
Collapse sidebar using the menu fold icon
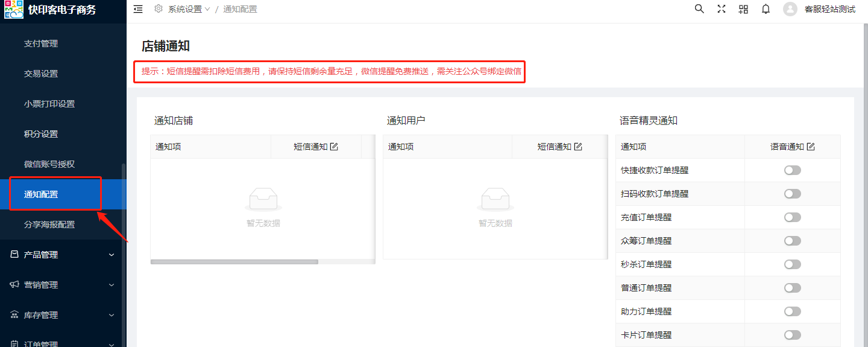coord(138,9)
